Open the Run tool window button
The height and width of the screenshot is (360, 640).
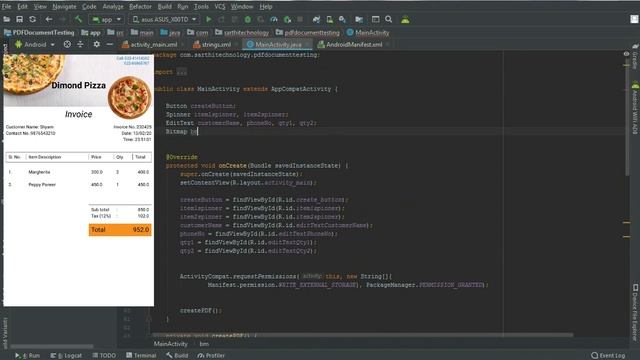tap(28, 356)
